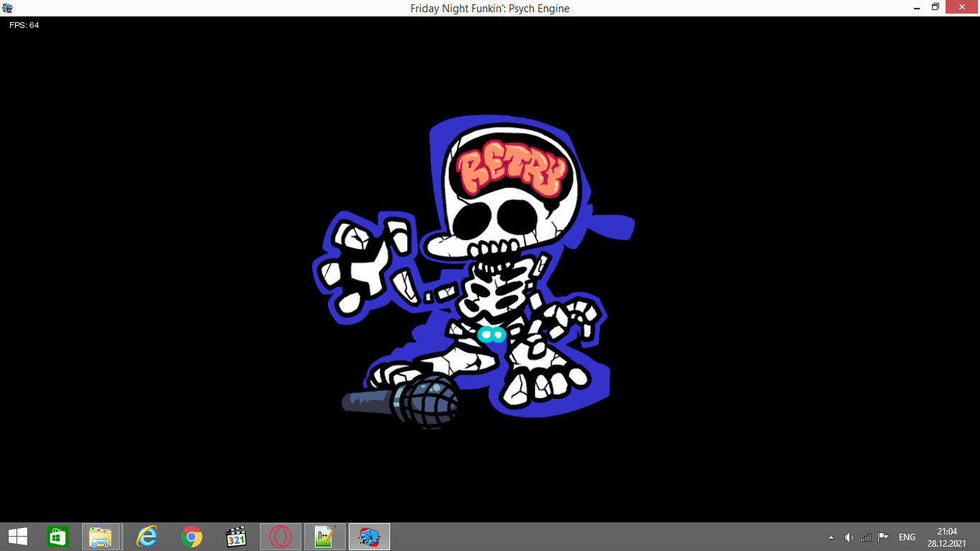Open File Explorer from the taskbar
Screen dimensions: 980x551
coord(101,537)
